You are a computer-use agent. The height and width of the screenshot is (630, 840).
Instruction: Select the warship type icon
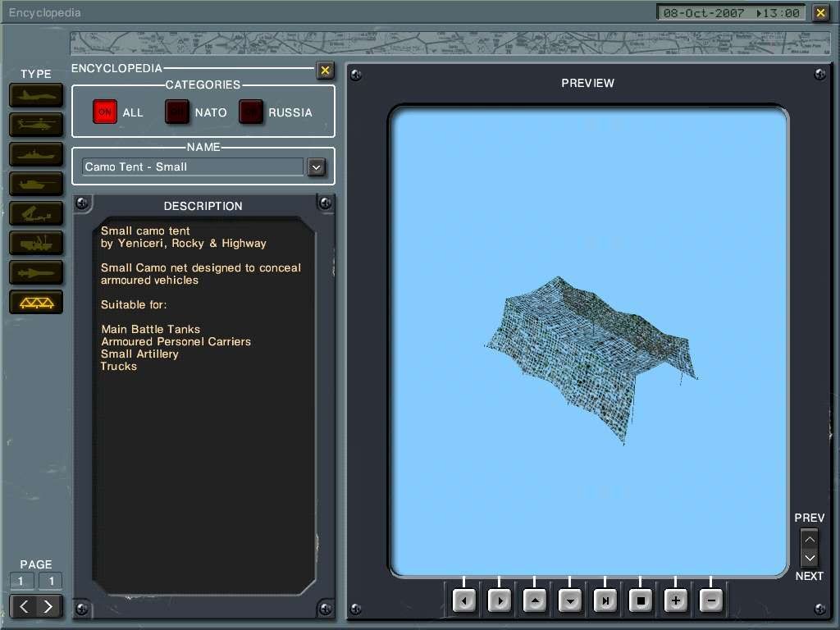(35, 154)
